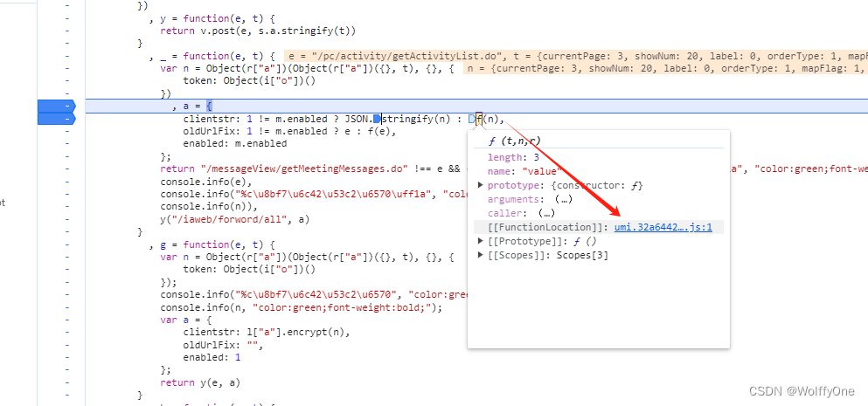
Task: Toggle inline breakpoint marker before stringify(n)
Action: pos(377,119)
